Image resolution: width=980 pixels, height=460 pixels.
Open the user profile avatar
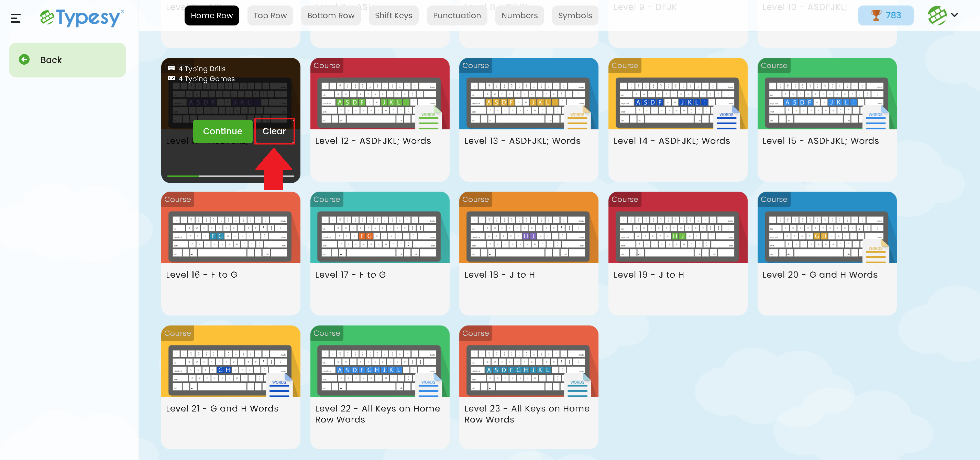click(937, 15)
